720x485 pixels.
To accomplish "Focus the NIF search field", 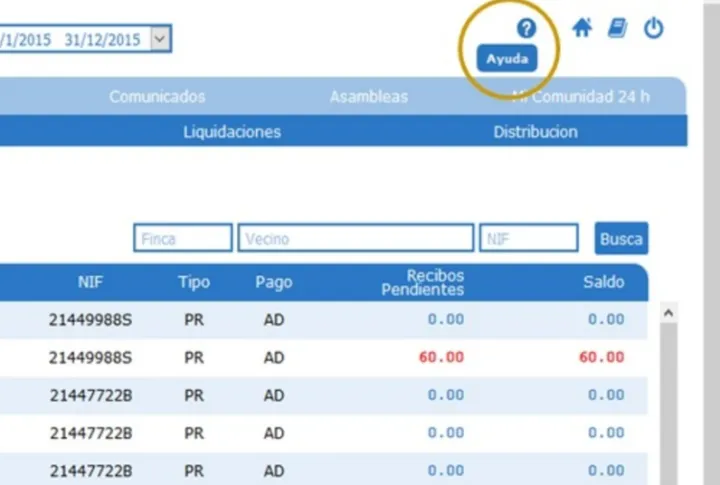I will (x=528, y=239).
